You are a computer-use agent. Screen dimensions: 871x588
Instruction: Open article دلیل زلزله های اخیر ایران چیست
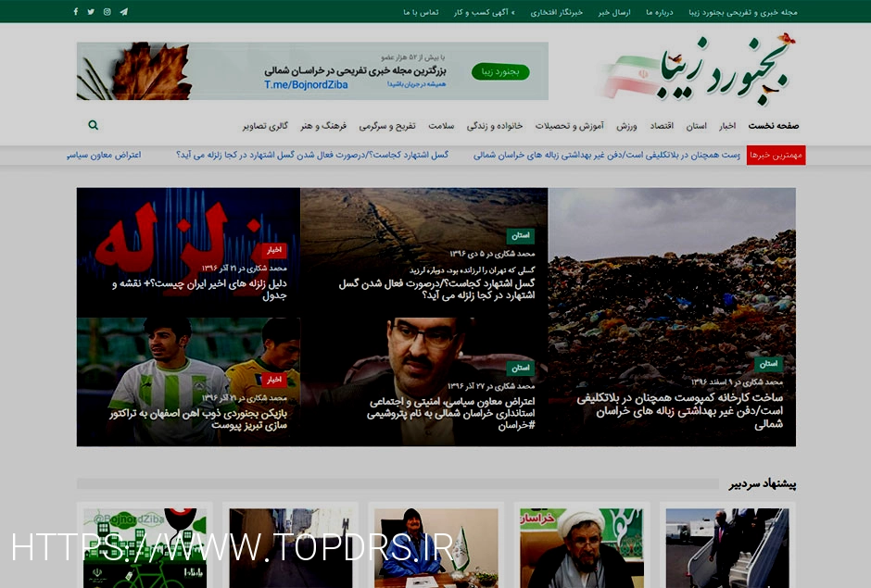(x=199, y=289)
